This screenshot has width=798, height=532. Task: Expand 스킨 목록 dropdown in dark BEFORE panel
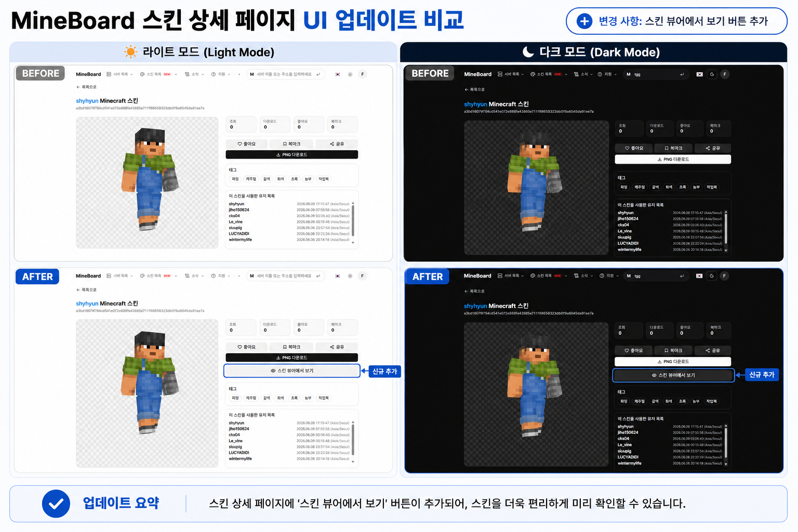(x=566, y=74)
